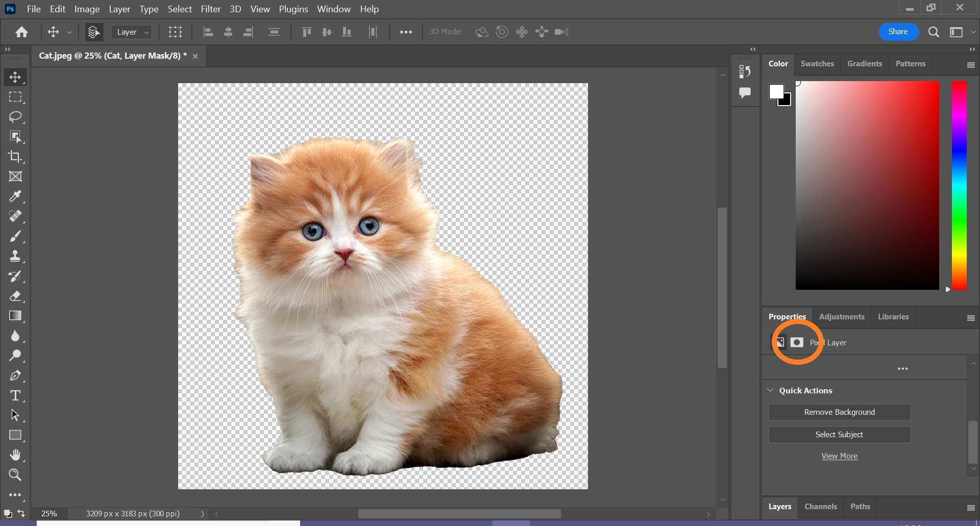Viewport: 980px width, 526px height.
Task: Select the Dodge tool
Action: coord(15,356)
